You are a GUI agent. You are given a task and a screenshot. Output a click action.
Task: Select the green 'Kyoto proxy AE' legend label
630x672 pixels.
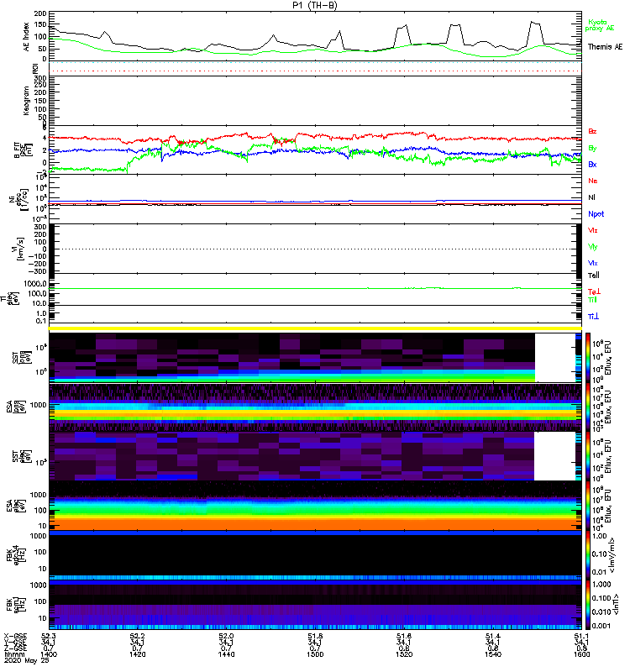pos(600,25)
